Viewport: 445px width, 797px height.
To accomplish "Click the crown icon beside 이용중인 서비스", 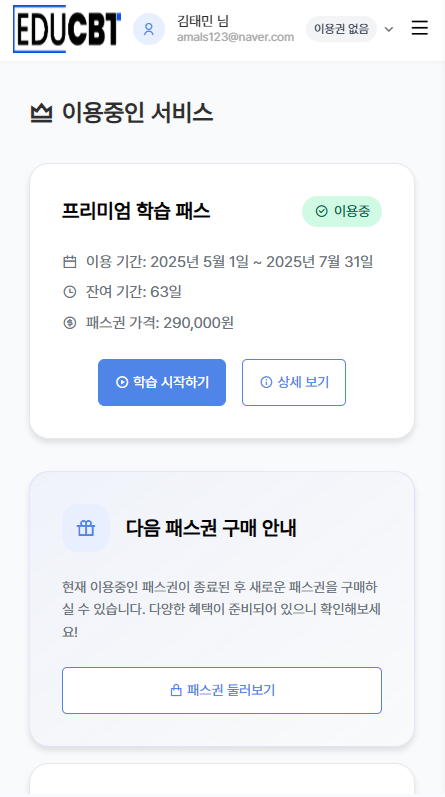I will point(42,113).
